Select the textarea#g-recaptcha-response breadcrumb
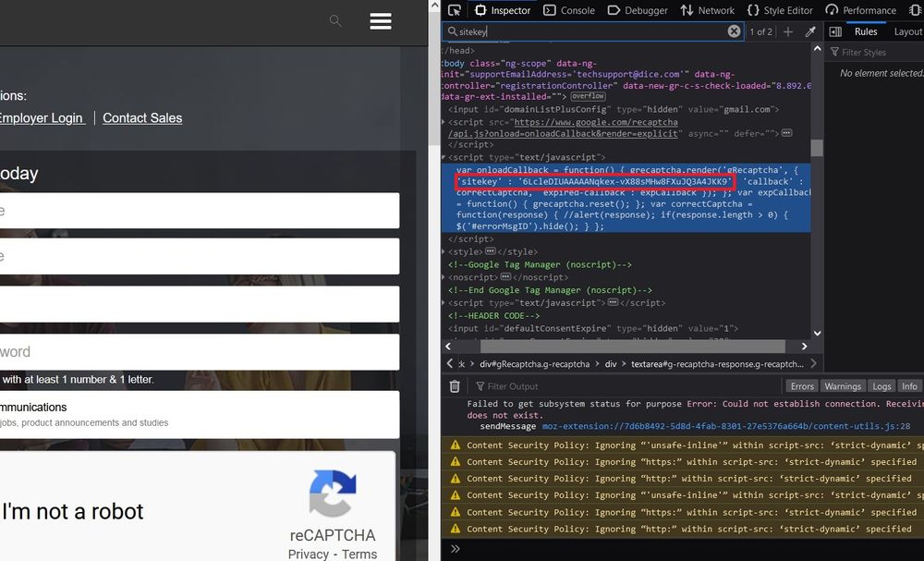The image size is (924, 561). [x=717, y=364]
